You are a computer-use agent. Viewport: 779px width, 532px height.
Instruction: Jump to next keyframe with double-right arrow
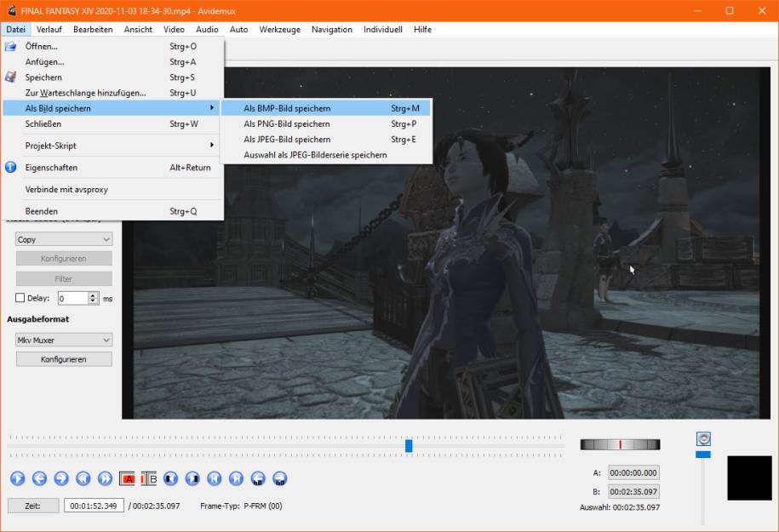point(106,478)
